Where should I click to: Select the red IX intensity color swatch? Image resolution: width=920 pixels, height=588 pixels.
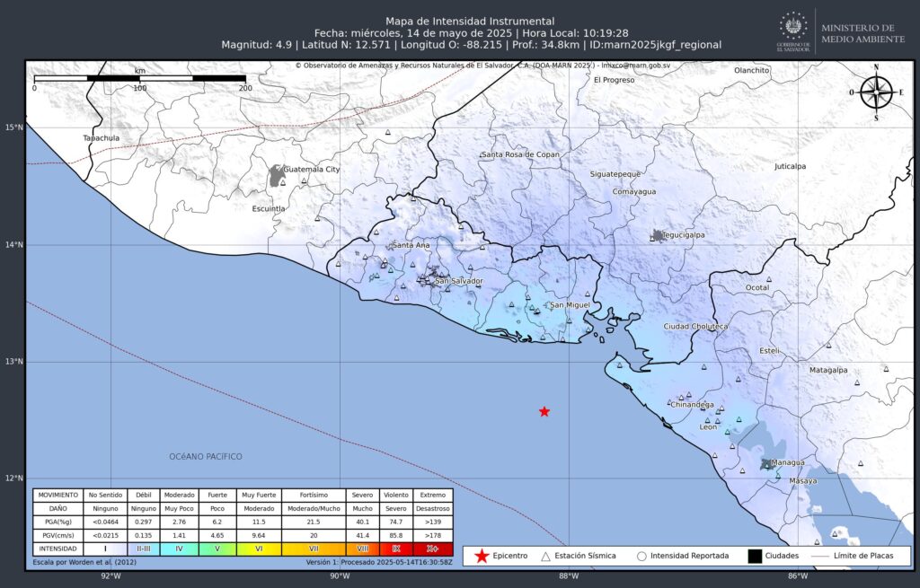396,549
